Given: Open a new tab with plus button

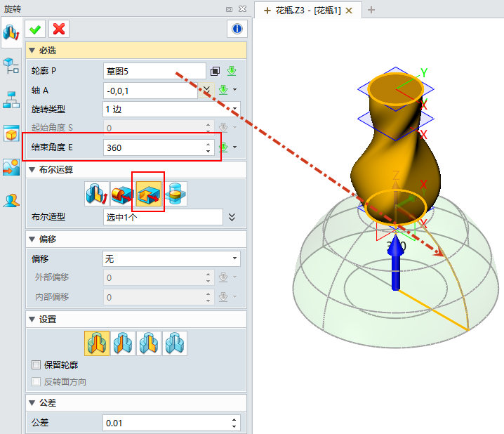Looking at the screenshot, I should click(x=371, y=10).
